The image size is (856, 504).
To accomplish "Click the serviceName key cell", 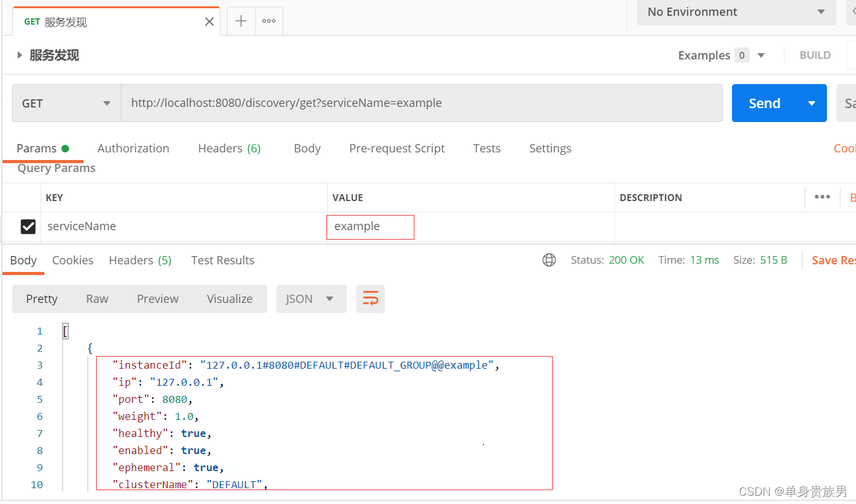I will 184,226.
